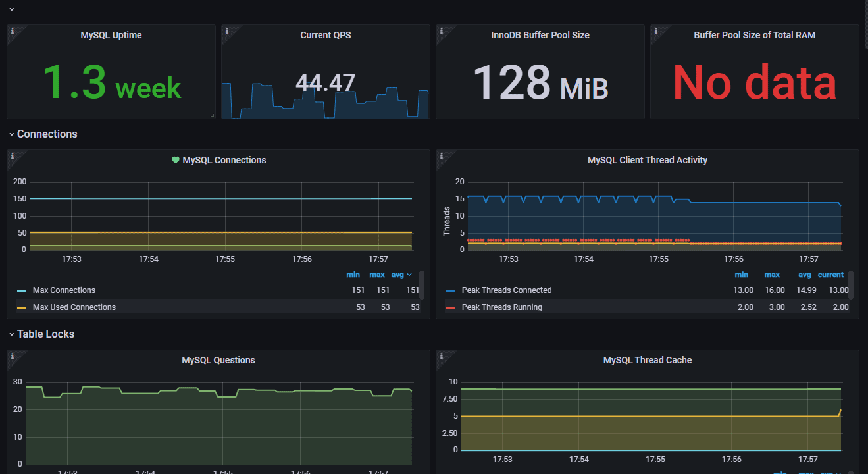868x474 pixels.
Task: Collapse the topmost dashboard row chevron
Action: (x=12, y=9)
